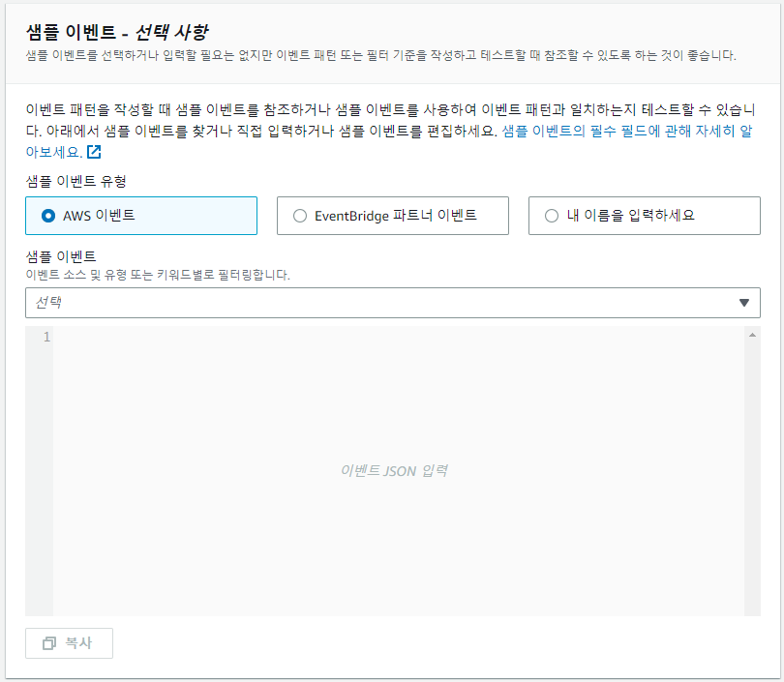Open the 샘플 이벤트의 필수 필드 link
This screenshot has width=784, height=682.
coord(627,132)
